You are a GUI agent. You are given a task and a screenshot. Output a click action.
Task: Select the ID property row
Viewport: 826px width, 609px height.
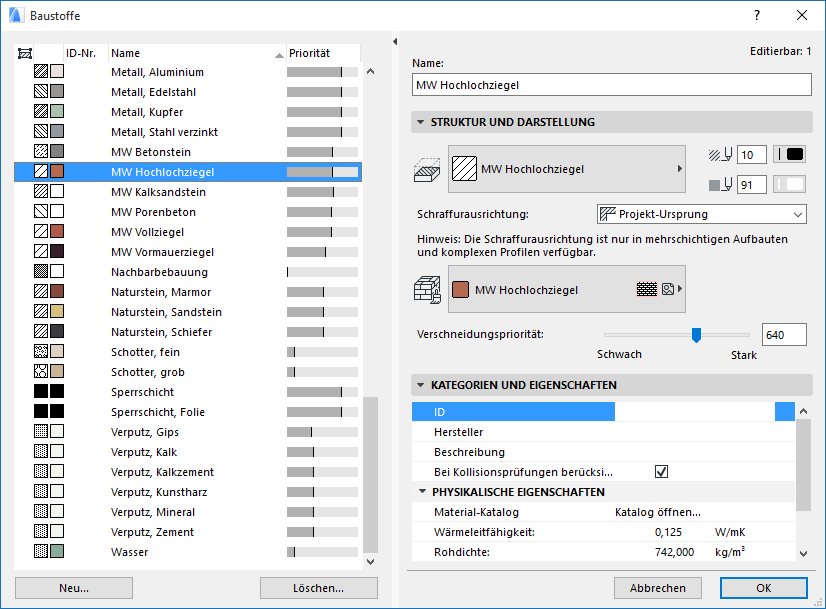tap(603, 412)
